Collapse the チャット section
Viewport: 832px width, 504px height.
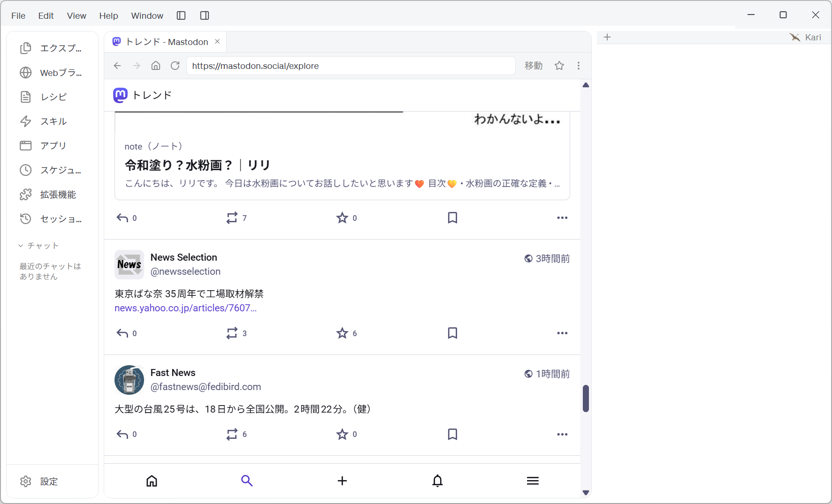pos(38,246)
